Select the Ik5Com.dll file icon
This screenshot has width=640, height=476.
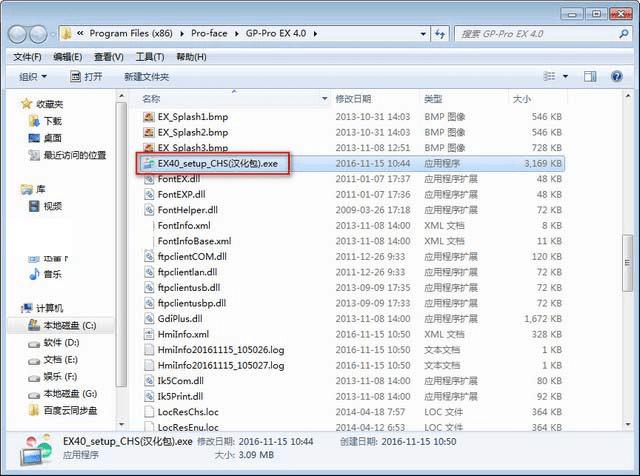click(x=149, y=381)
